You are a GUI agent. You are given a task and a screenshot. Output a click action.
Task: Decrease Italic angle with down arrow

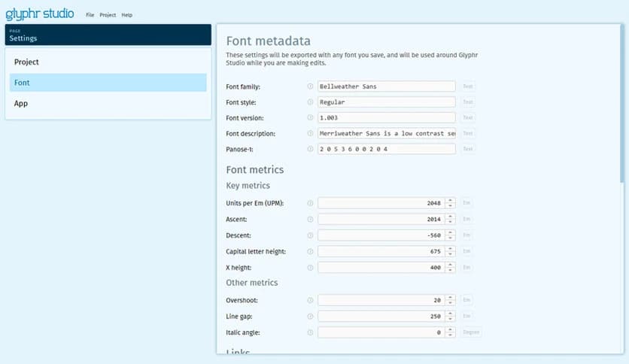[450, 335]
